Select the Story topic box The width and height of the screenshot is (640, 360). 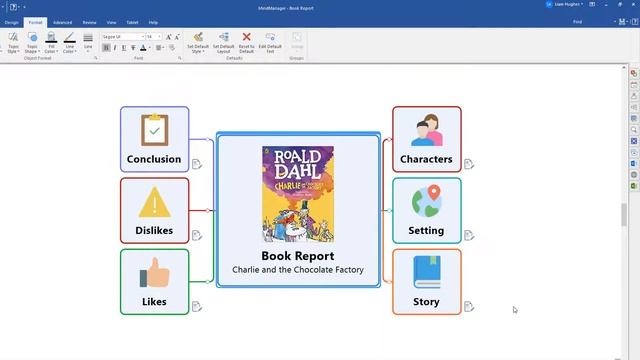click(x=427, y=282)
